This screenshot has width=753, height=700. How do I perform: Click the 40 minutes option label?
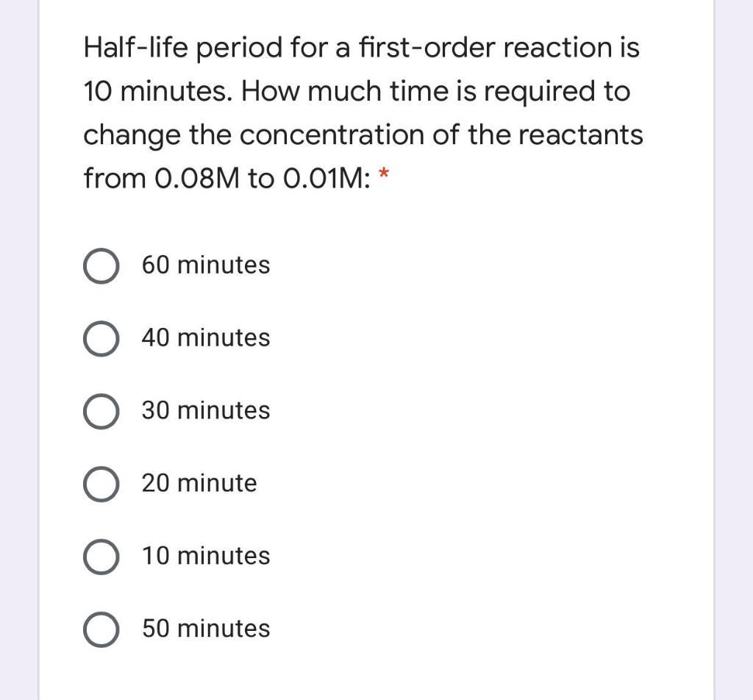[x=206, y=339]
